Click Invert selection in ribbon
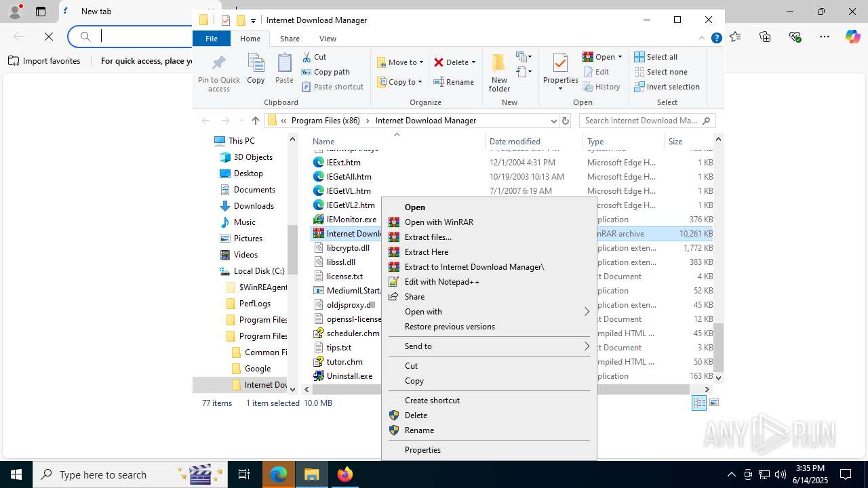Viewport: 868px width, 488px height. pos(667,87)
